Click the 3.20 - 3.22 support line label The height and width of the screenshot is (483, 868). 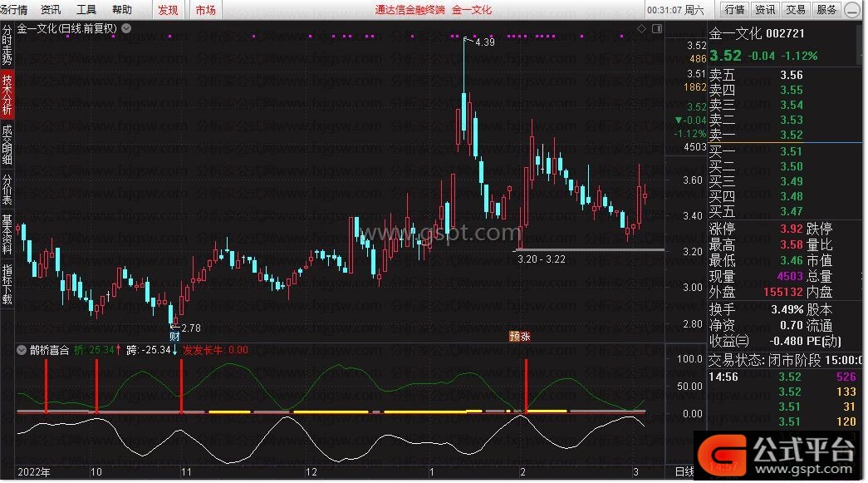point(542,259)
